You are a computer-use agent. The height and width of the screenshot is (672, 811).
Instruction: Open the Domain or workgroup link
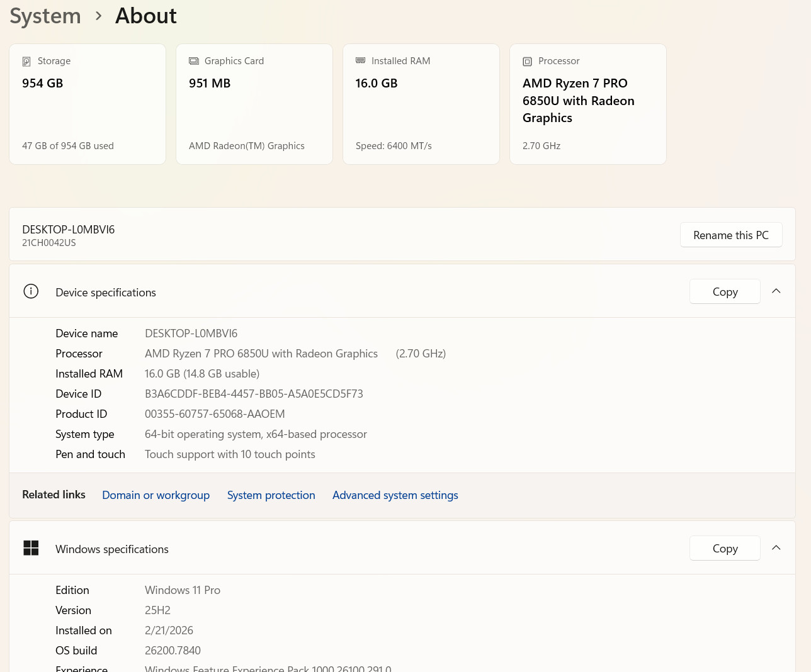(156, 495)
